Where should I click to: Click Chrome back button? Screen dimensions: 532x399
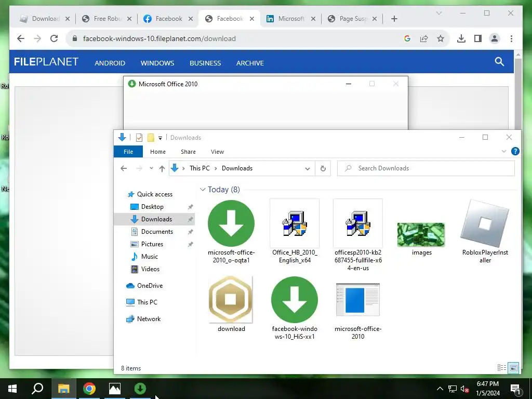coord(21,38)
